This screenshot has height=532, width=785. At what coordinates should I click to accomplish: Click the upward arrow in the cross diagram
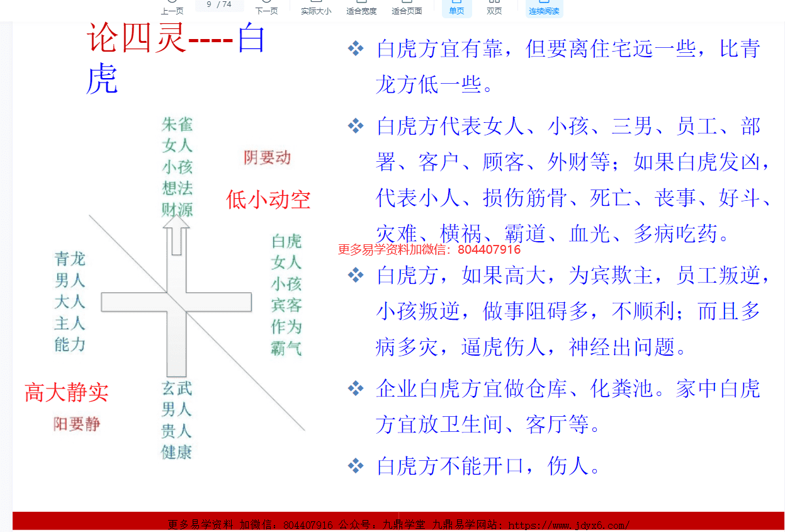click(x=176, y=234)
